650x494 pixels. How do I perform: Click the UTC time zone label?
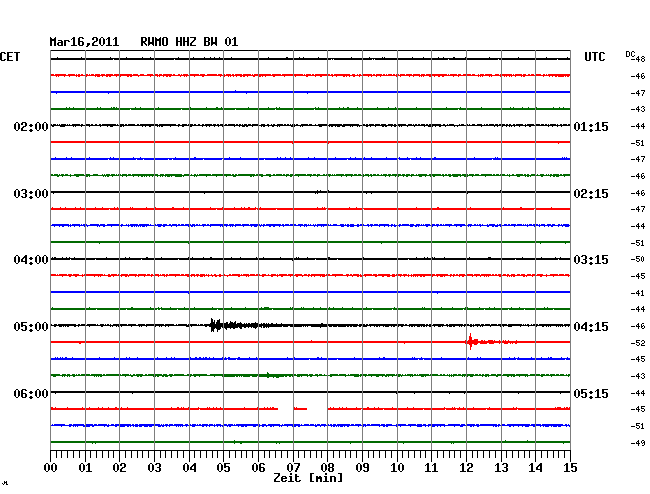pyautogui.click(x=594, y=57)
